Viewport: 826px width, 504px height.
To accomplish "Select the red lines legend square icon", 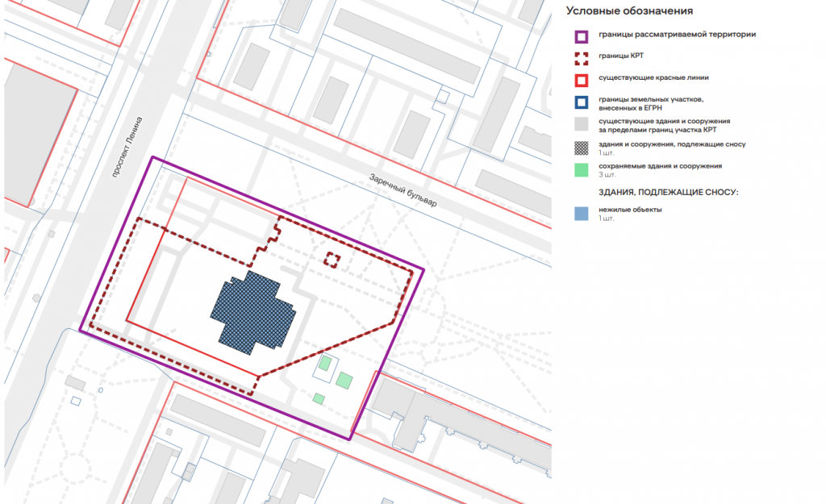I will (580, 81).
